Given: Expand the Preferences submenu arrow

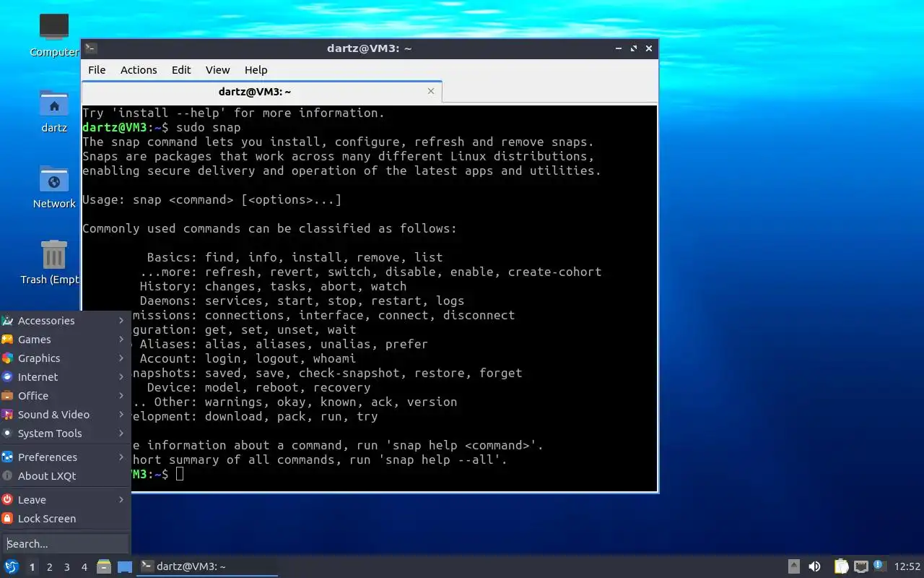Looking at the screenshot, I should (121, 457).
